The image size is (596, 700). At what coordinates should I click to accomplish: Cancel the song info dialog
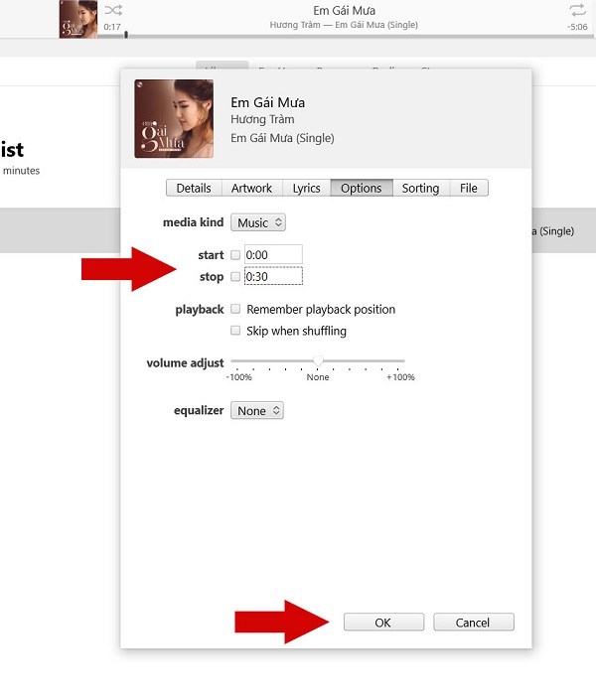click(473, 623)
